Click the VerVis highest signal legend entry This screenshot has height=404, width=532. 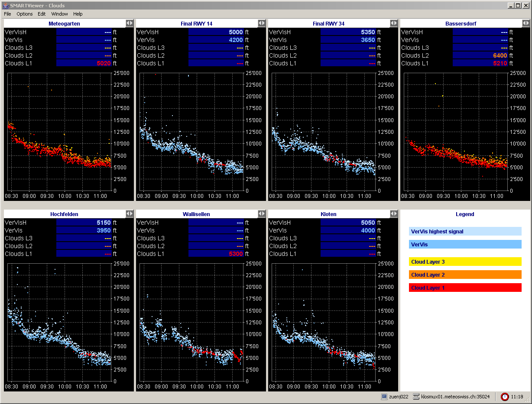point(465,231)
